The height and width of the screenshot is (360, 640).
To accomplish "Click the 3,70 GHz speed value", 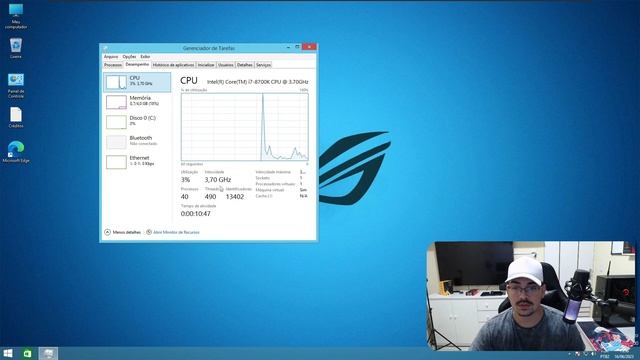I will point(218,180).
